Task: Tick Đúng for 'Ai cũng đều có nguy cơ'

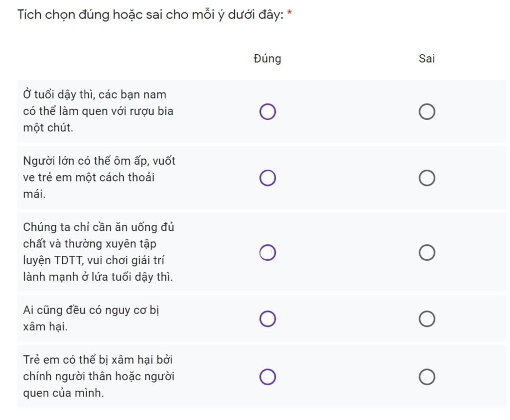Action: click(x=267, y=318)
